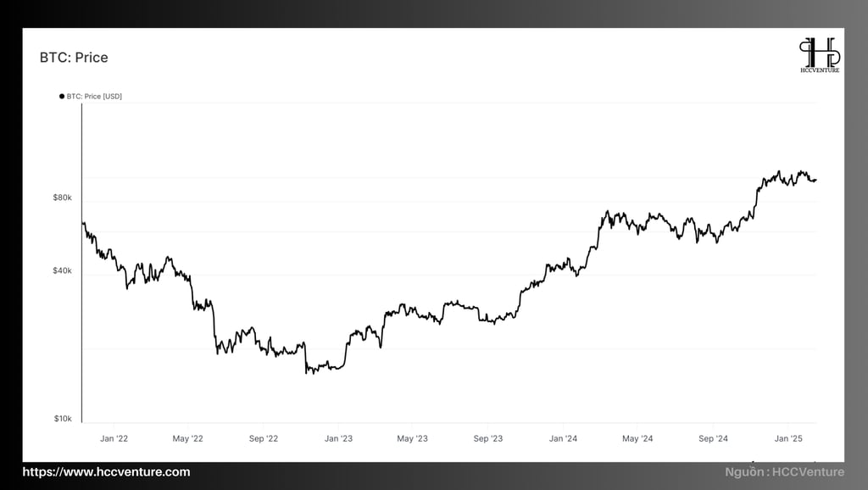This screenshot has height=490, width=868.
Task: Click the Nguồn: HCCVenture source text
Action: [784, 471]
